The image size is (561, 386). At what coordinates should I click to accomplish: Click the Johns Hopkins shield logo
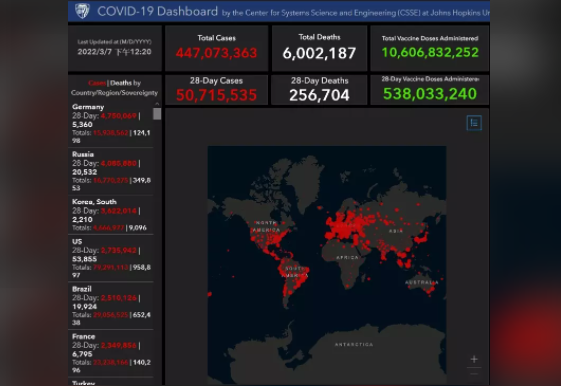coord(82,11)
